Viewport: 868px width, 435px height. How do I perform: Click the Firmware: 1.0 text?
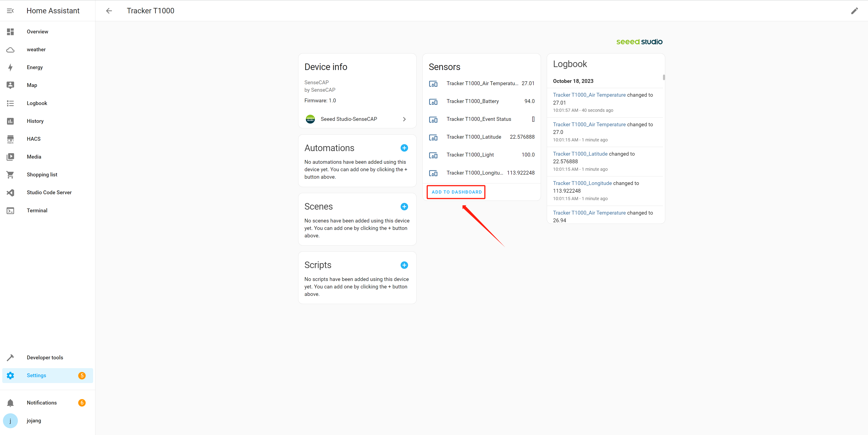(x=320, y=101)
